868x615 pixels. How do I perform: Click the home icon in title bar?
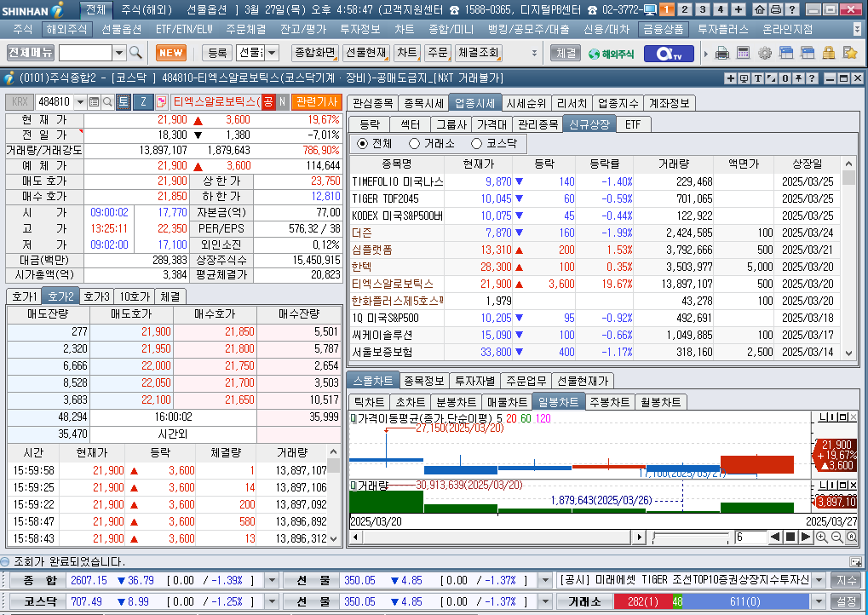(760, 9)
